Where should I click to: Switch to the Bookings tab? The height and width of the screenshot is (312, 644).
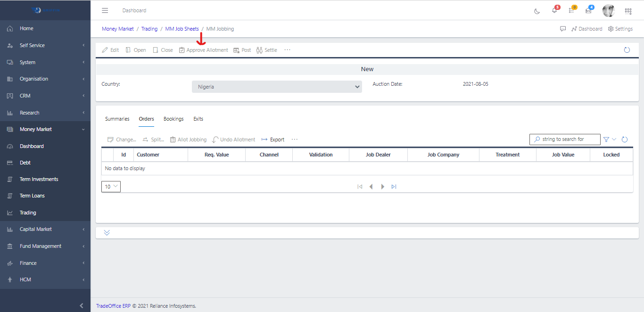(173, 119)
